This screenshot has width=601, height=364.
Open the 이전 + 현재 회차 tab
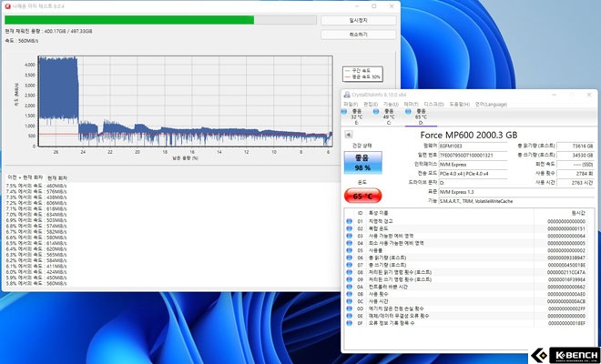tap(25, 177)
